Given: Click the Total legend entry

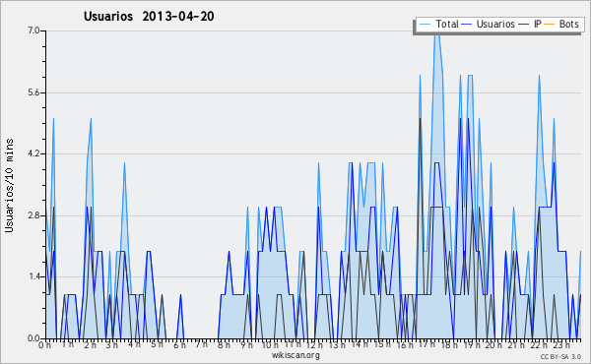Looking at the screenshot, I should (438, 24).
